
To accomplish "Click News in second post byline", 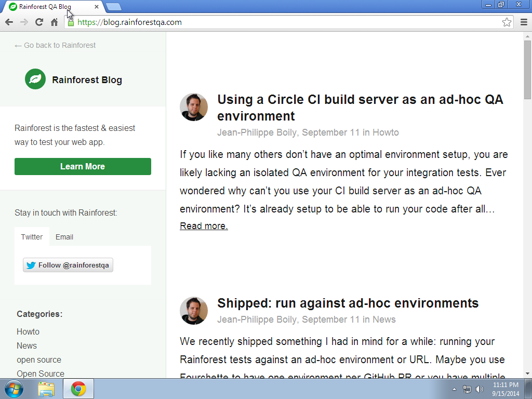I will point(384,320).
